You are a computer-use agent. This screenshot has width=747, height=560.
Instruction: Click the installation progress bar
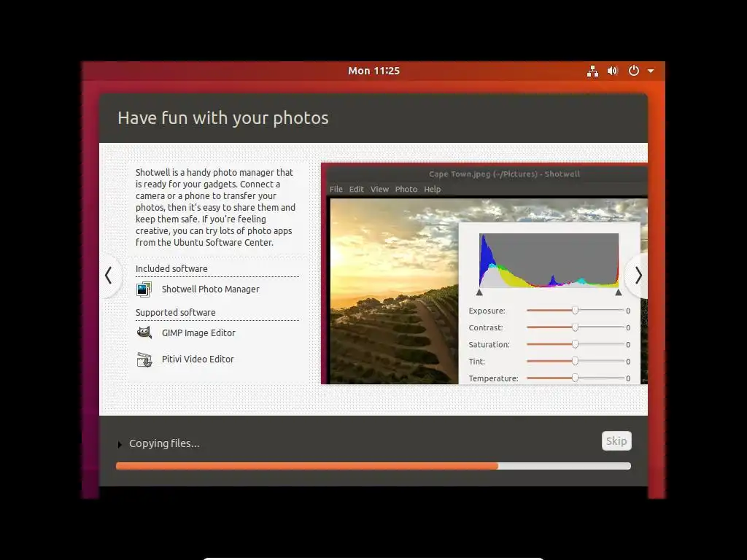373,466
